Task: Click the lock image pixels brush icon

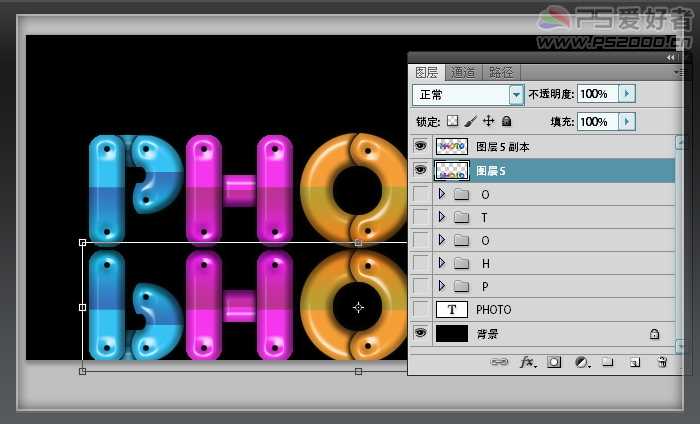Action: [471, 121]
